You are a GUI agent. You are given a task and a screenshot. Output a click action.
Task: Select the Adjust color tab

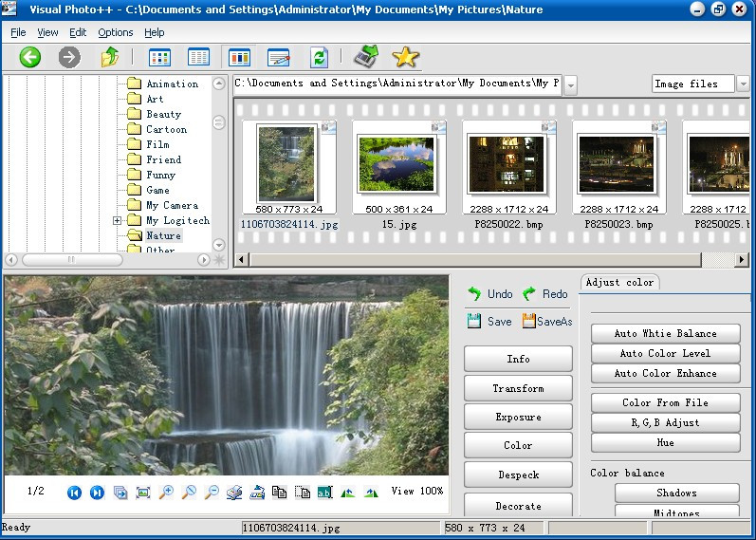point(619,282)
